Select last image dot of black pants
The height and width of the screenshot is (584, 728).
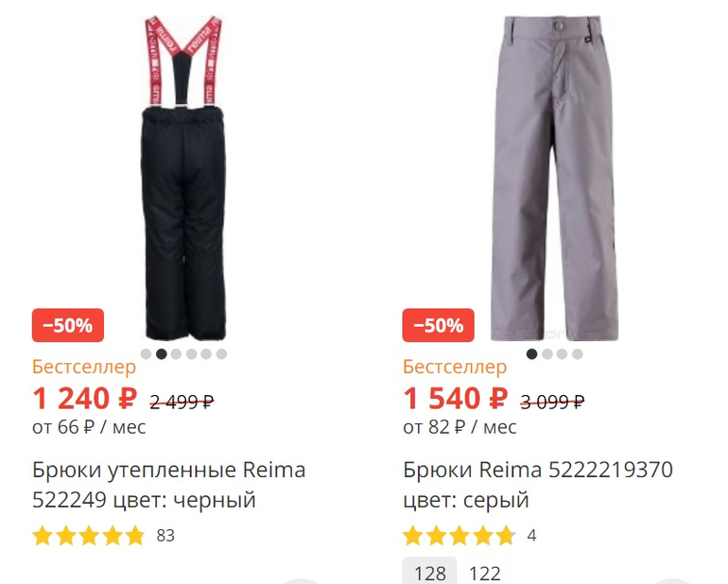[221, 354]
